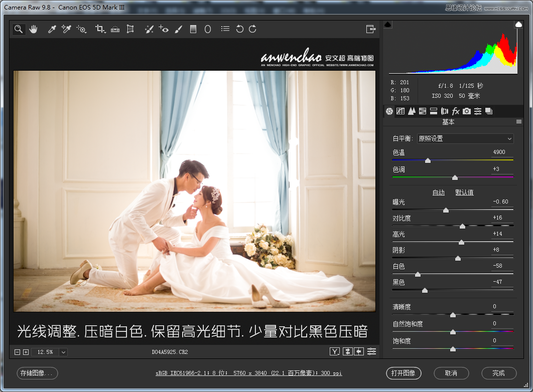Viewport: 533px width, 392px height.
Task: Select the Crop tool
Action: pos(100,29)
